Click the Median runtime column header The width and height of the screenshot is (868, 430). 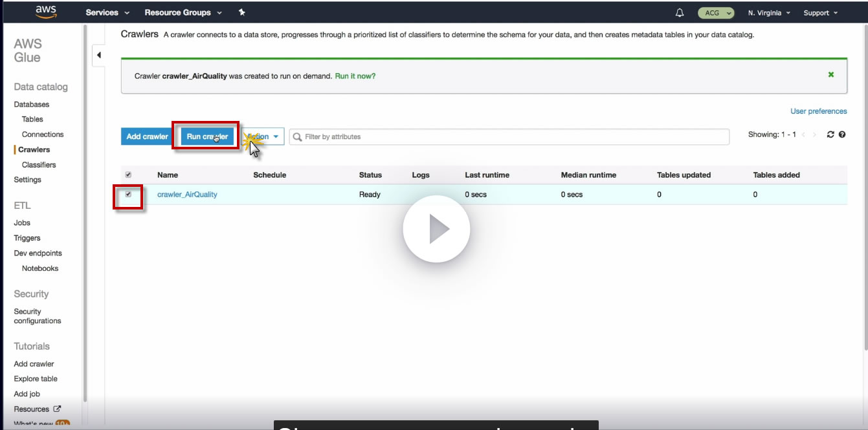pyautogui.click(x=588, y=175)
